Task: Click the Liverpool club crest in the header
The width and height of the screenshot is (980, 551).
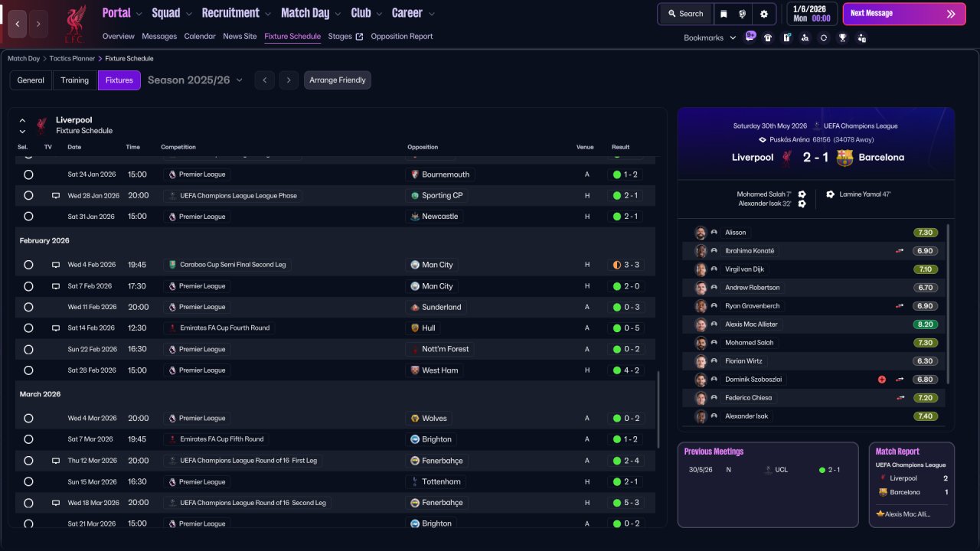Action: (x=74, y=24)
